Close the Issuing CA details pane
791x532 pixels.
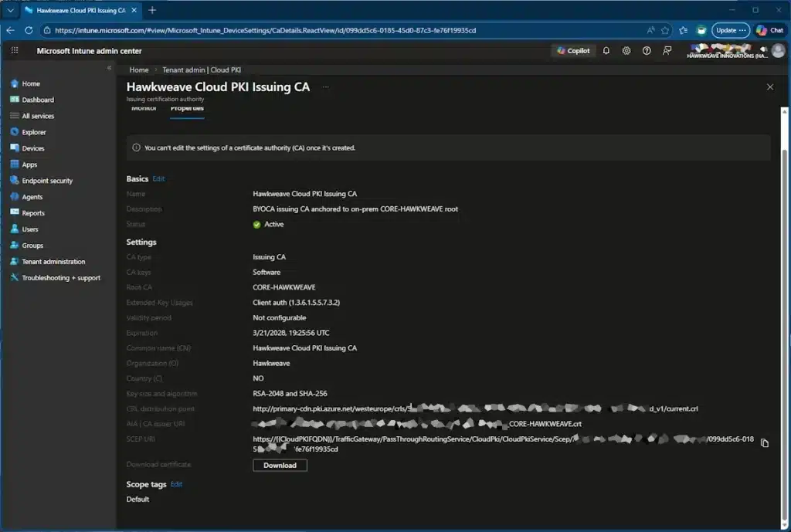[x=769, y=87]
